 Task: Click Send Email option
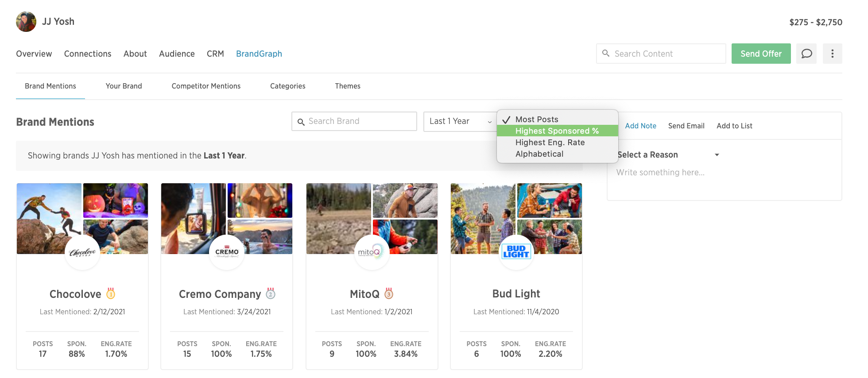[686, 126]
